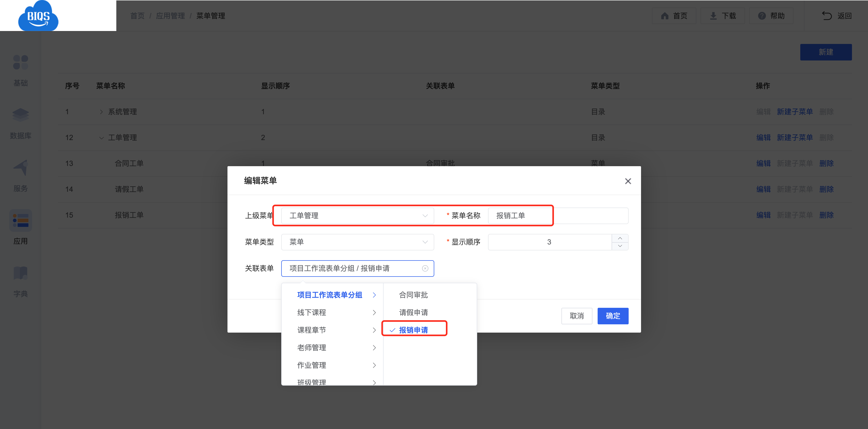This screenshot has width=868, height=429.
Task: Open the 数据库 sidebar section
Action: (x=21, y=123)
